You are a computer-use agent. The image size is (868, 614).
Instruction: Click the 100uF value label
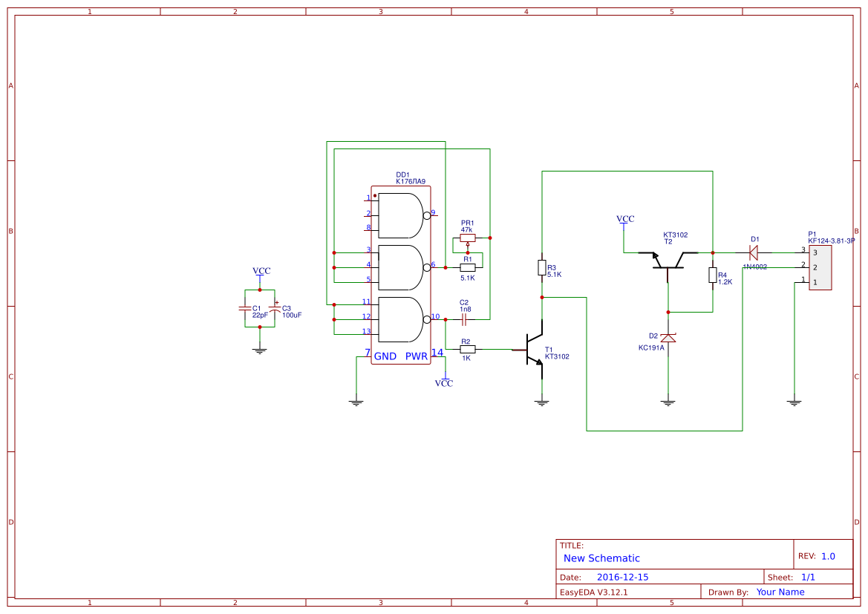[x=292, y=316]
